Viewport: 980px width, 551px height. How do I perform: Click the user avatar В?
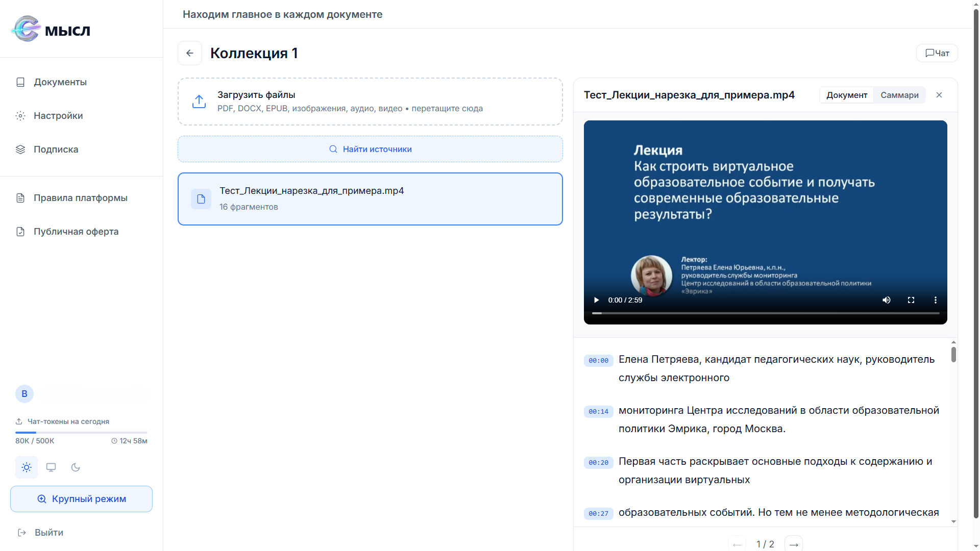click(x=24, y=394)
